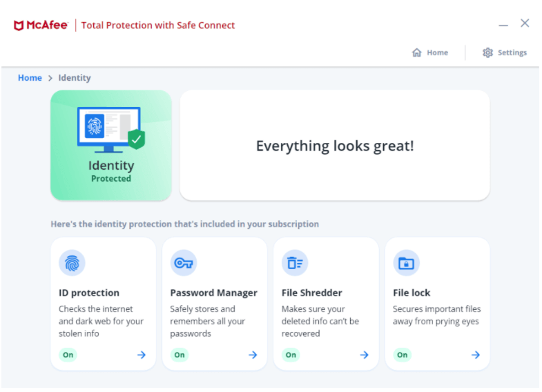This screenshot has height=392, width=542.
Task: Click the McAfee shield logo
Action: 19,26
